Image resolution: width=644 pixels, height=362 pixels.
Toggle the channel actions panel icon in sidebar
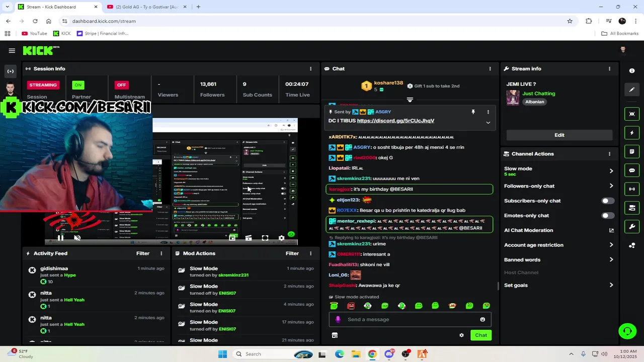click(632, 208)
